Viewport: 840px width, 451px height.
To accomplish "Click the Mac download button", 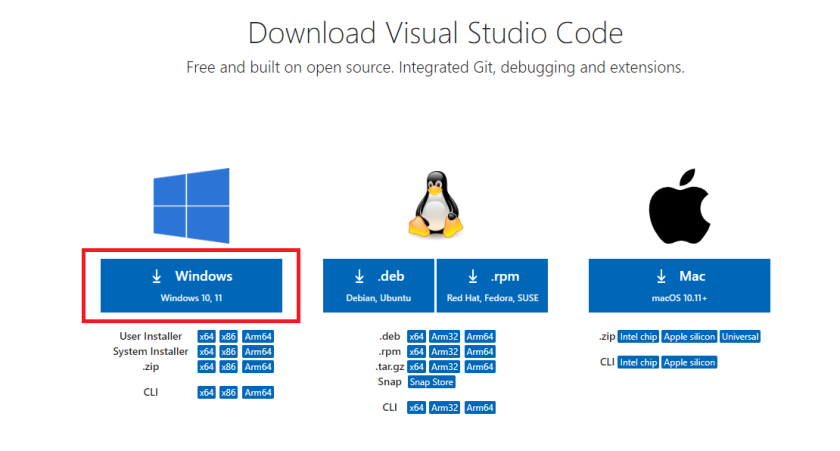I will [x=679, y=285].
